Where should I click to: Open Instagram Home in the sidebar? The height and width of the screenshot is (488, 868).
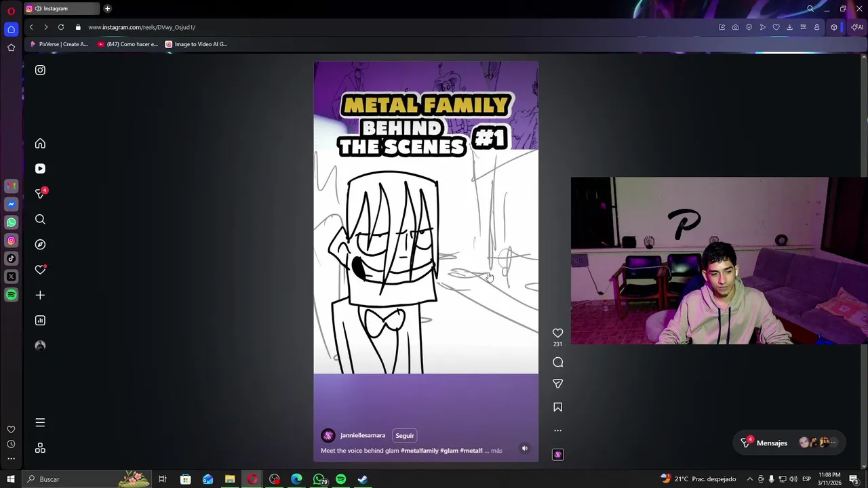point(40,143)
